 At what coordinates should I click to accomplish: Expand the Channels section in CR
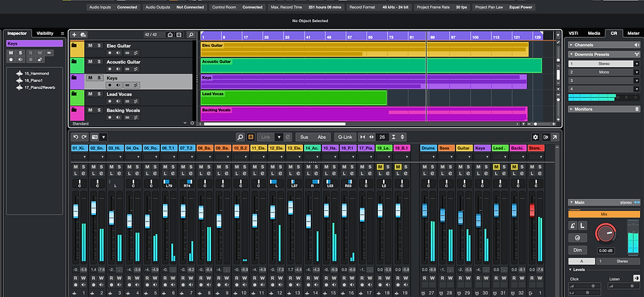click(571, 45)
